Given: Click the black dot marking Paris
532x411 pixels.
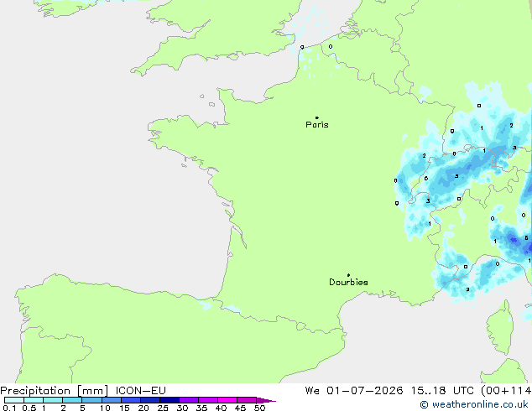Looking at the screenshot, I should (317, 117).
